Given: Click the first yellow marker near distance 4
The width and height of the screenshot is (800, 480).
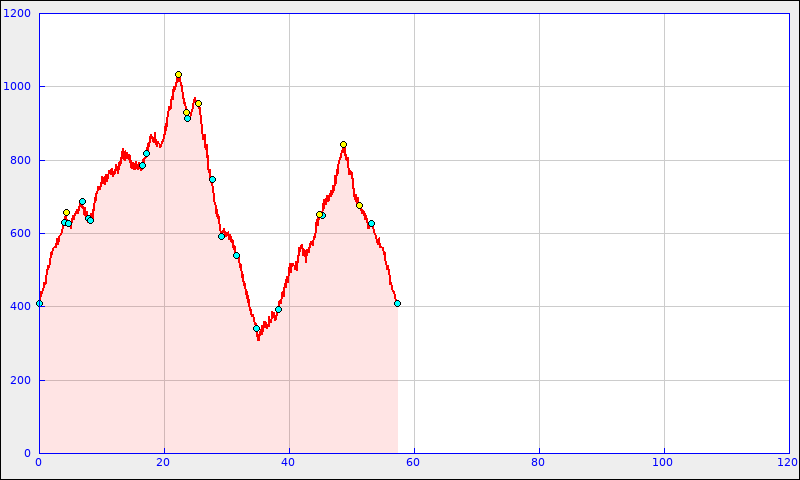Looking at the screenshot, I should [x=66, y=212].
